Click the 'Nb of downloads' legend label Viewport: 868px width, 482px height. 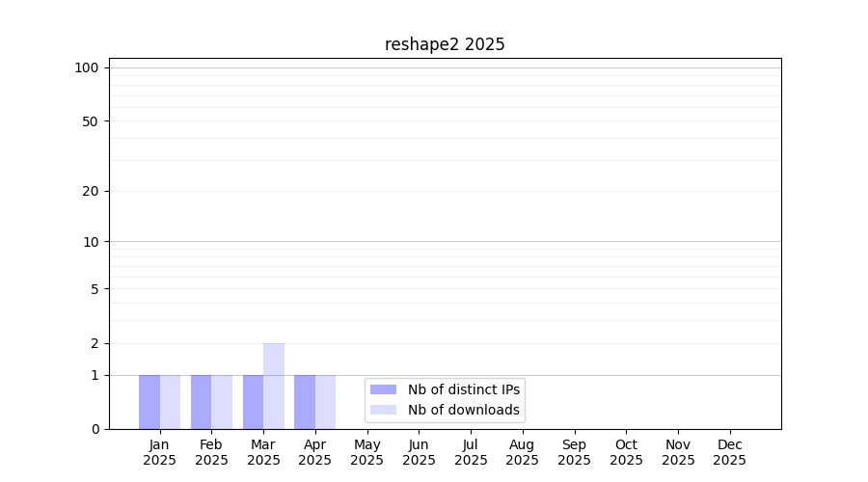tap(463, 410)
